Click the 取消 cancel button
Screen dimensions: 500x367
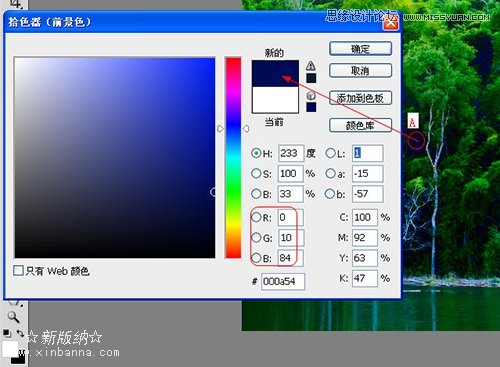[x=360, y=70]
